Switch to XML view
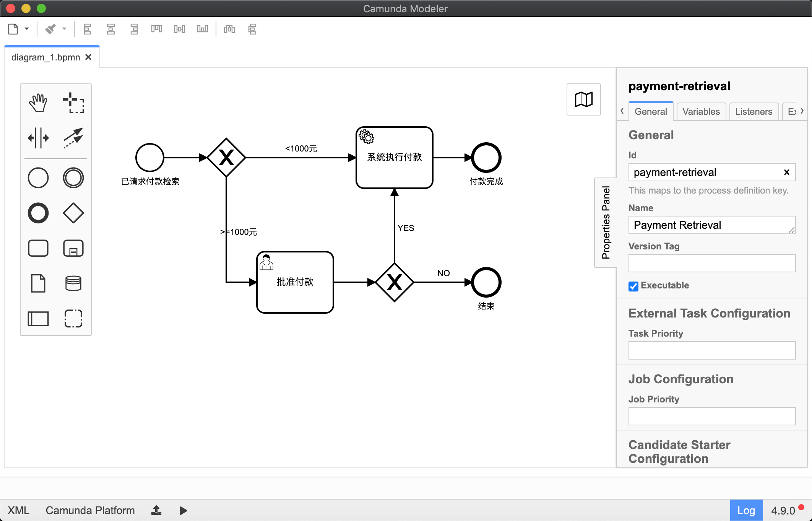 [18, 510]
